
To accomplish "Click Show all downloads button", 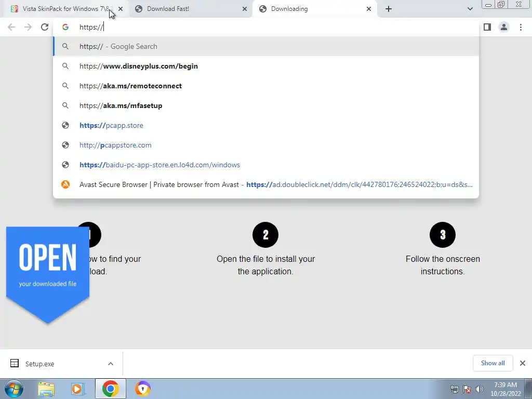I will pos(493,363).
